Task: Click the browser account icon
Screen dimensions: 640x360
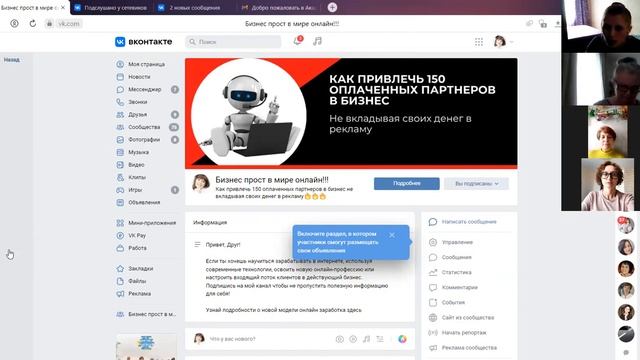Action: pyautogui.click(x=14, y=24)
